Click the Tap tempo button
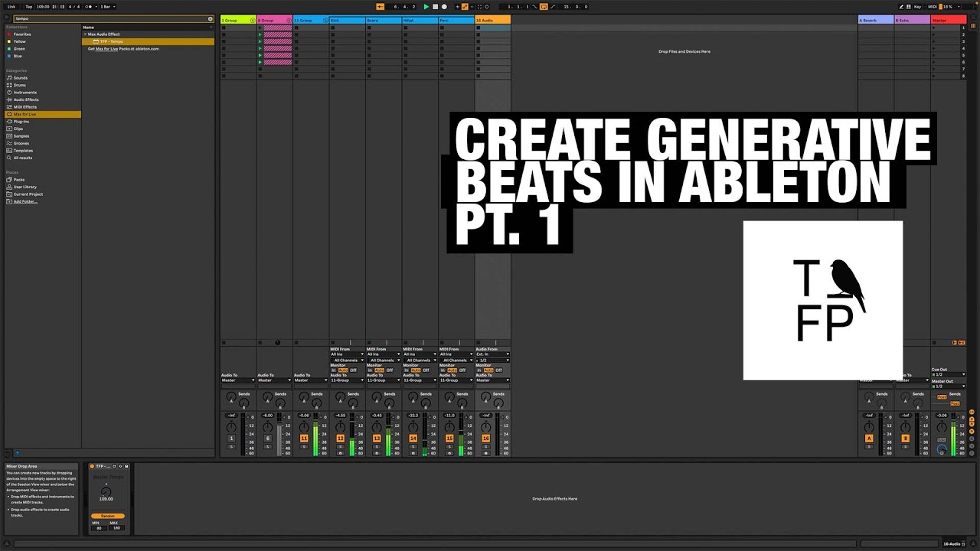The width and height of the screenshot is (980, 551). pos(29,6)
